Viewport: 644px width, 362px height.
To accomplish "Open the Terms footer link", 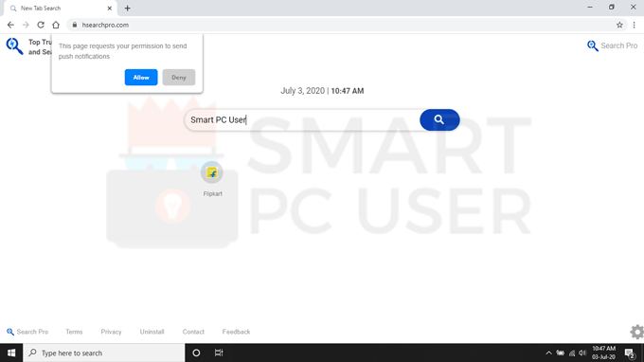I will [x=74, y=332].
